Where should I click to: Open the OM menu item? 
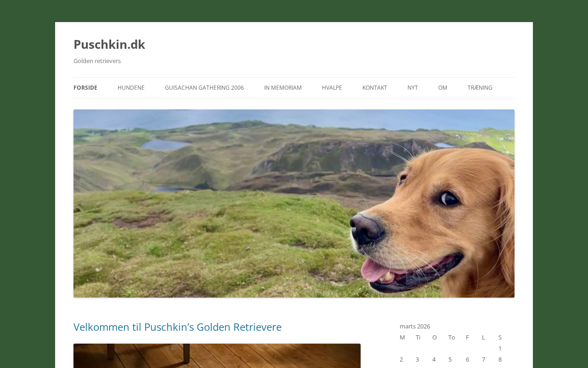click(443, 88)
